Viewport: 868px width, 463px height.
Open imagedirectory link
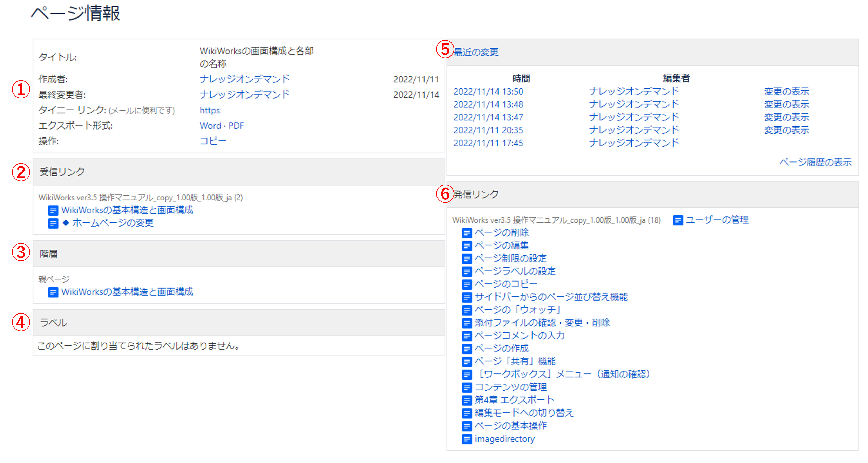click(x=504, y=439)
